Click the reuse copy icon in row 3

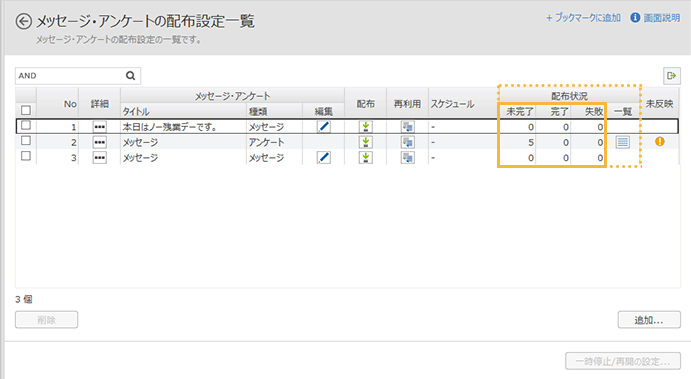(x=408, y=157)
